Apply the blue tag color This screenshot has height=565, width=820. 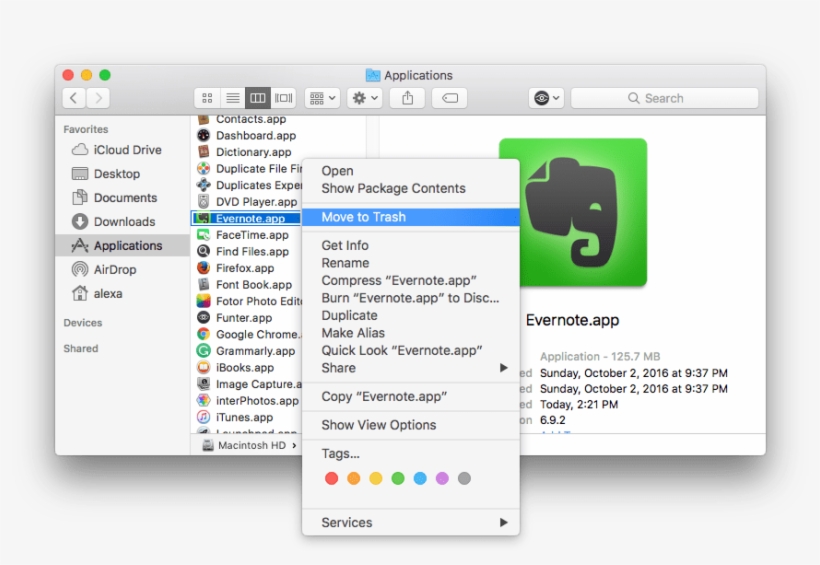[420, 478]
